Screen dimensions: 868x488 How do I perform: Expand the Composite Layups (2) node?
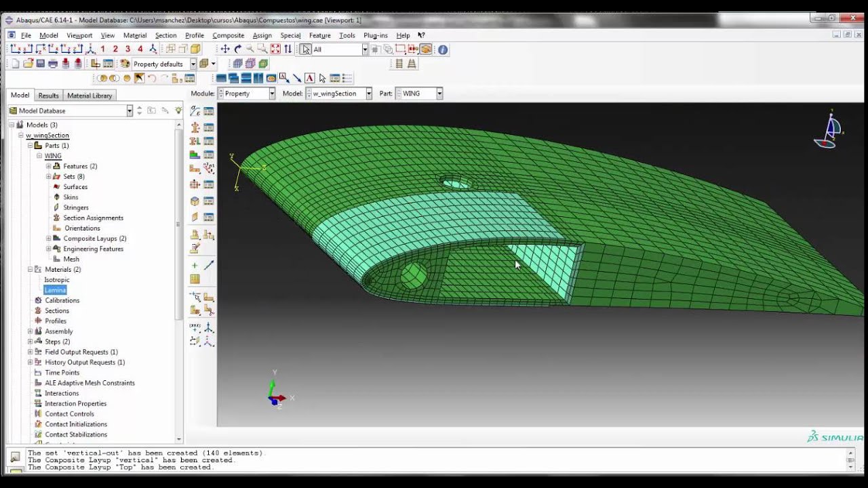pos(49,239)
